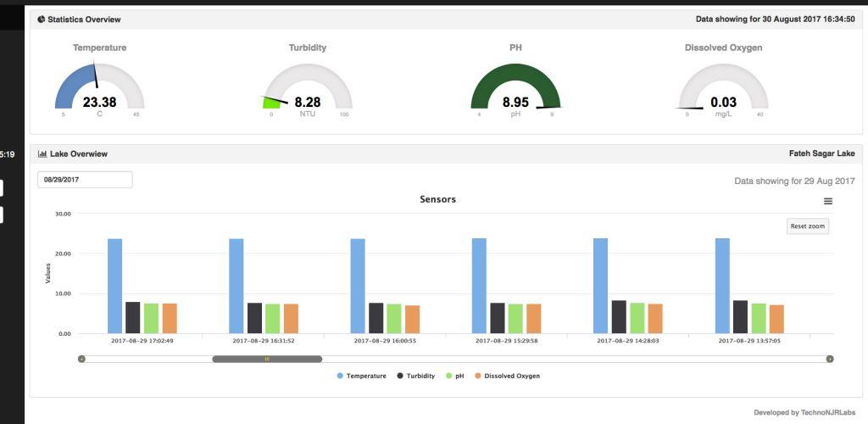Toggle the pH series in the legend

point(455,376)
